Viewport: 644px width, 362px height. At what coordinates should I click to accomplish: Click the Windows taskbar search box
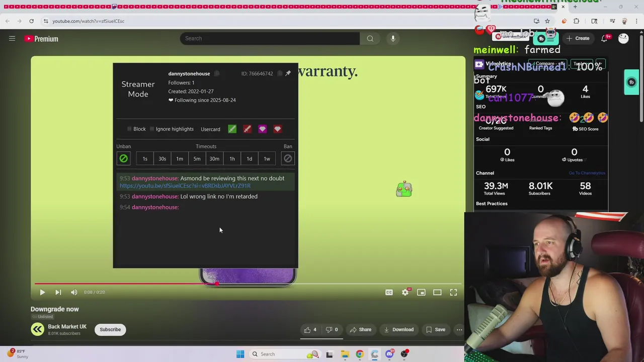(x=285, y=354)
